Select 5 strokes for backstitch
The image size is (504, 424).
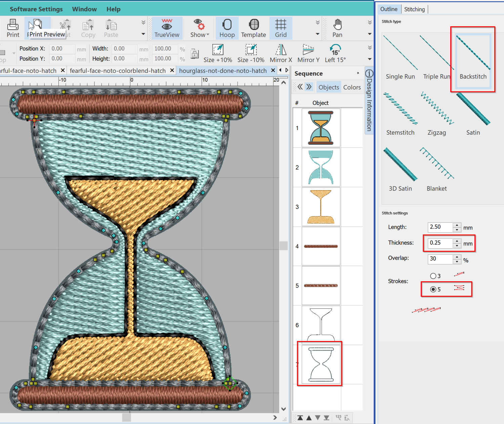click(x=433, y=289)
